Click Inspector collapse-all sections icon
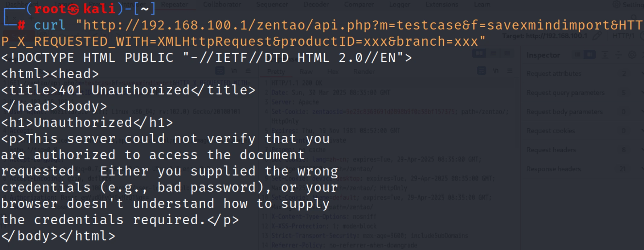This screenshot has width=644, height=250. (x=618, y=55)
